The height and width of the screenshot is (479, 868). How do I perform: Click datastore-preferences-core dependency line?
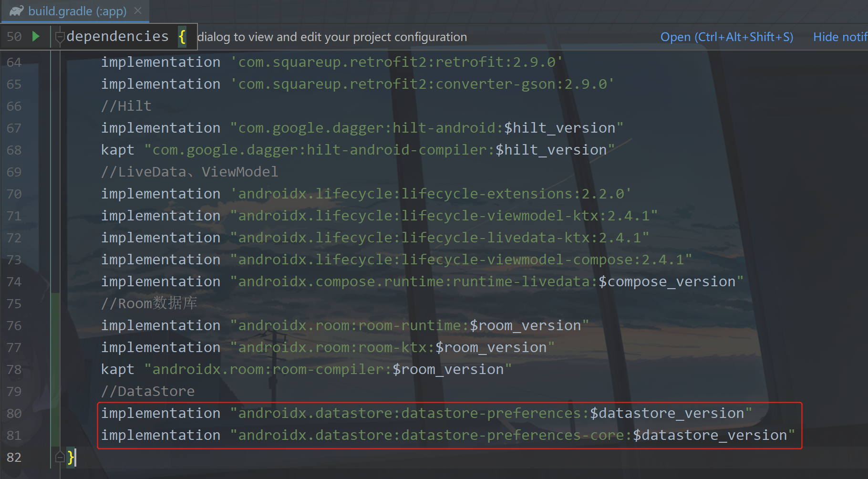[x=448, y=435]
